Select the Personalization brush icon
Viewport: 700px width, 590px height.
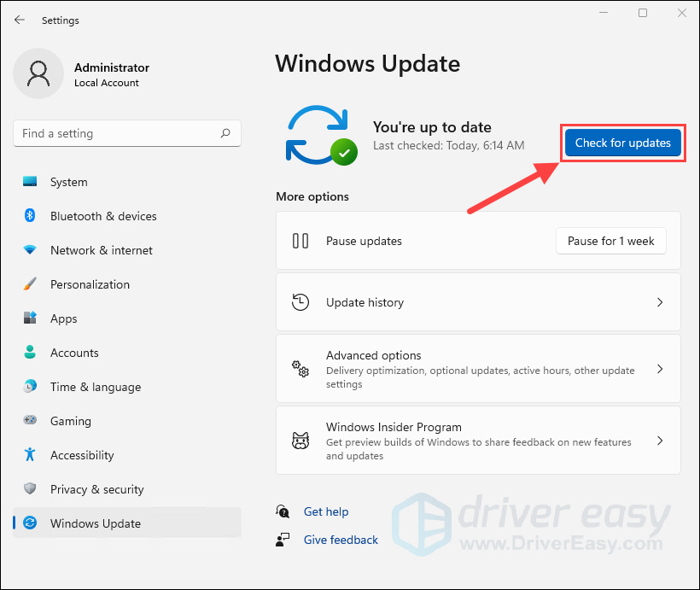point(29,284)
